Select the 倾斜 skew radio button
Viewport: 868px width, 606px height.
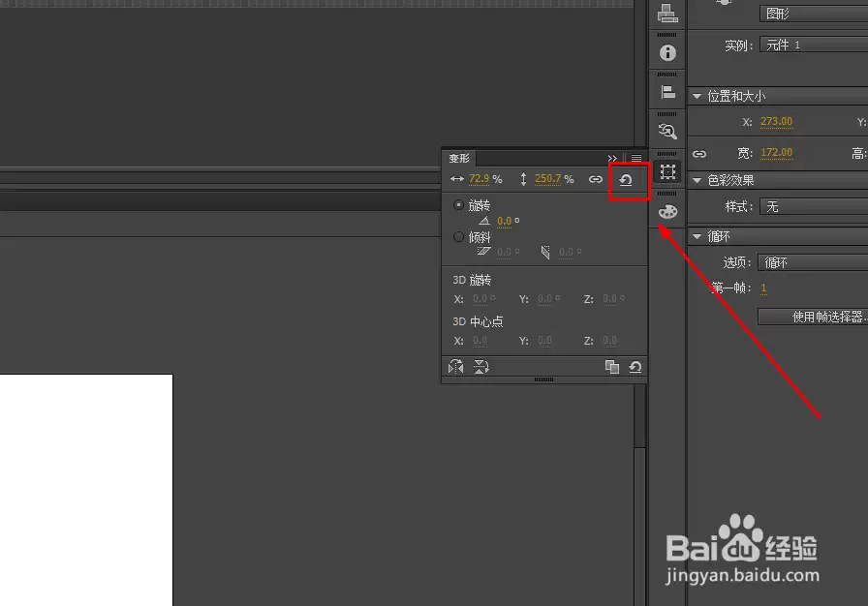[458, 237]
